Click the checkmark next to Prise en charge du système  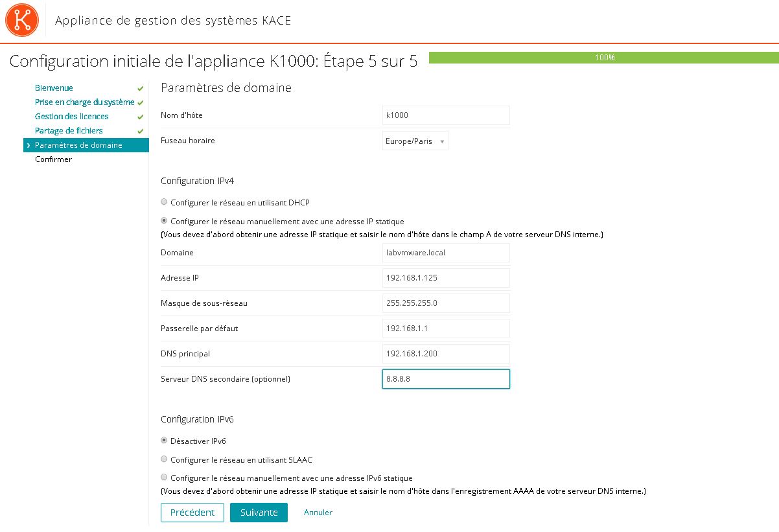point(140,102)
